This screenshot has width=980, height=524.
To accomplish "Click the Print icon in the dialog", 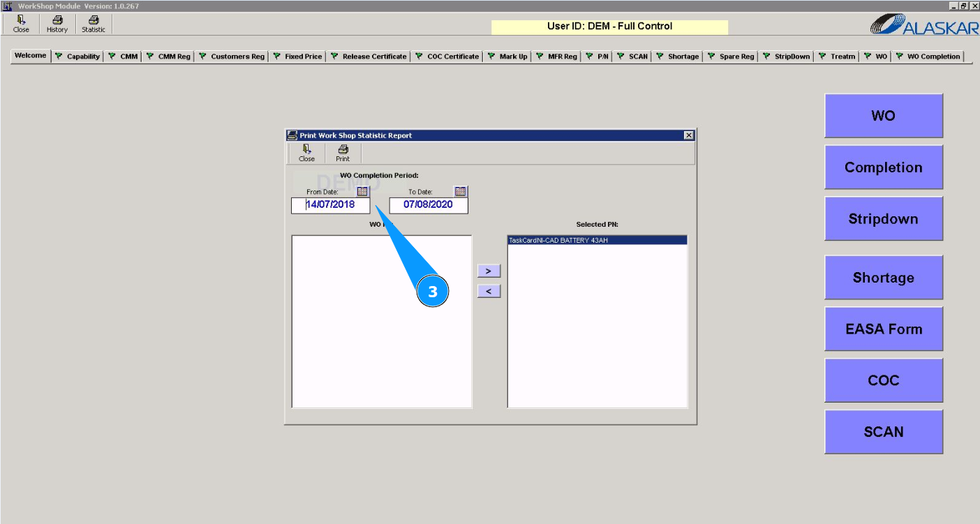I will tap(343, 154).
